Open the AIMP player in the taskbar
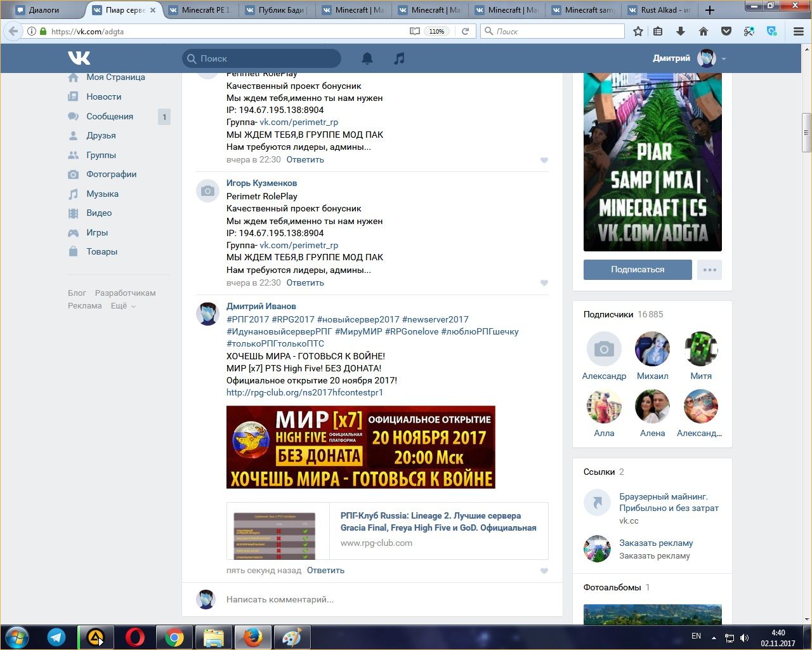The height and width of the screenshot is (650, 812). [96, 637]
